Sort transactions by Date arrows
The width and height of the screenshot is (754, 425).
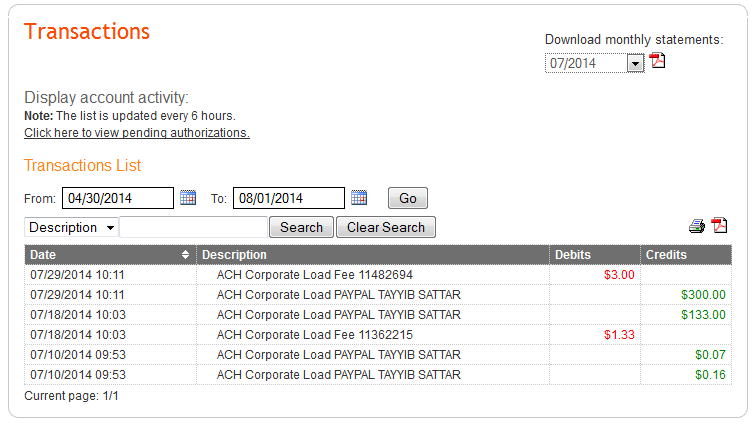point(185,255)
